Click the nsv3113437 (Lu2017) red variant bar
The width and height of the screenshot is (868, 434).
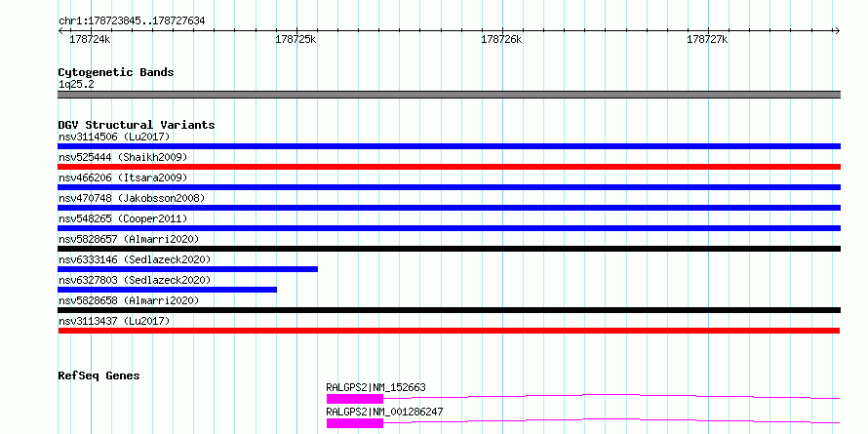click(x=449, y=331)
